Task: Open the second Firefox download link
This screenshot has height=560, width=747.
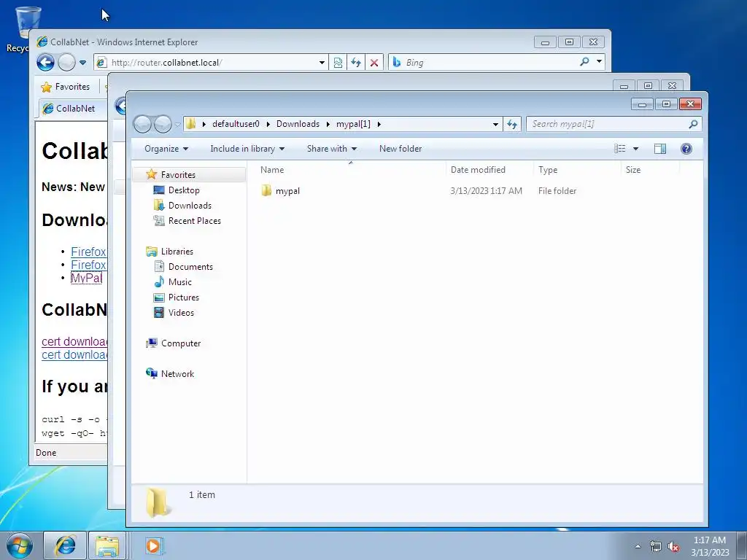Action: point(88,265)
